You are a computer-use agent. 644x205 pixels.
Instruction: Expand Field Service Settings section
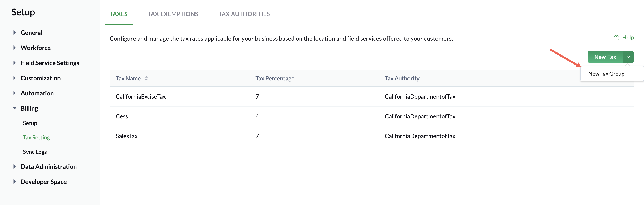click(x=15, y=63)
